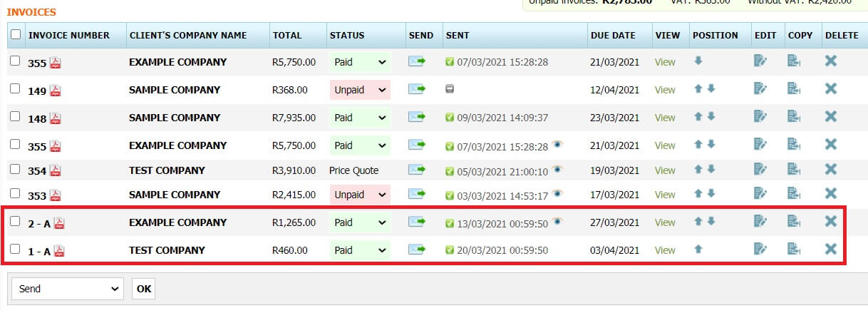Click the R3,910.00 total amount
This screenshot has width=868, height=313.
[294, 170]
